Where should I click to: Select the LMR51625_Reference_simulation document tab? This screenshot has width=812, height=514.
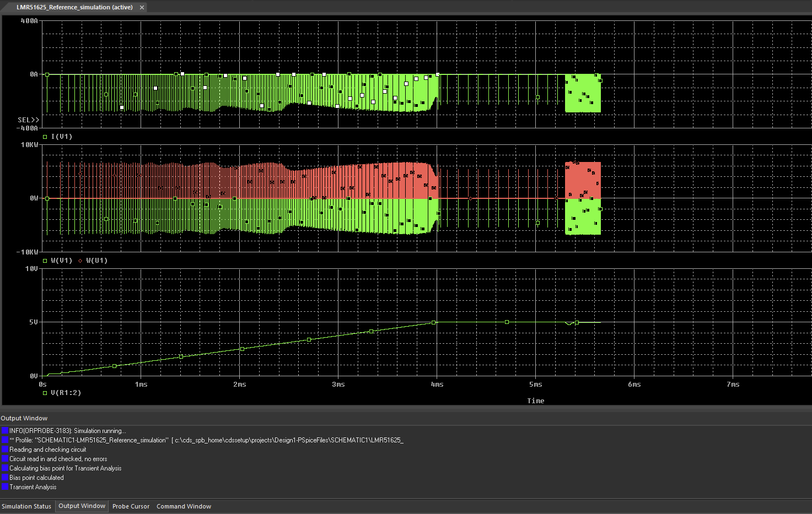[x=74, y=7]
